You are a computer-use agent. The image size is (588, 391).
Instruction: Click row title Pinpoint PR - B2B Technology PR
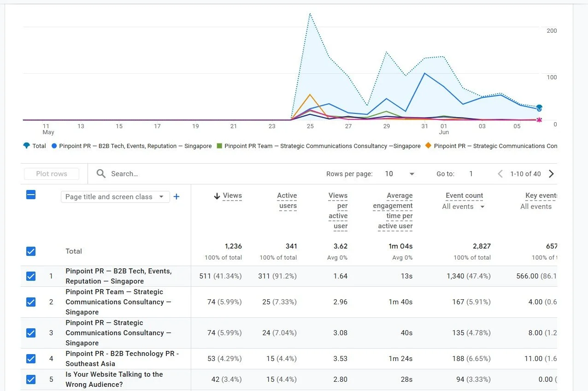pos(122,359)
